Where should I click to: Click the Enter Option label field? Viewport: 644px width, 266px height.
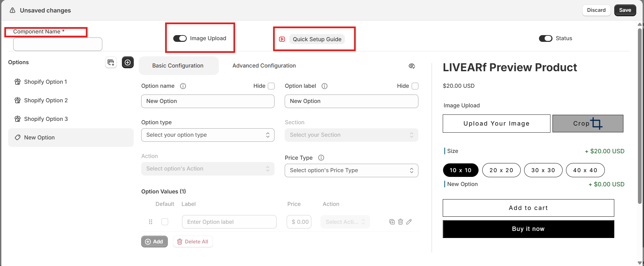(x=229, y=222)
